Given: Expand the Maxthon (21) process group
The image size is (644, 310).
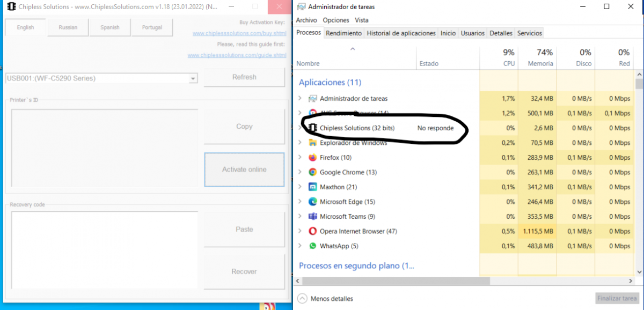Looking at the screenshot, I should pos(300,187).
